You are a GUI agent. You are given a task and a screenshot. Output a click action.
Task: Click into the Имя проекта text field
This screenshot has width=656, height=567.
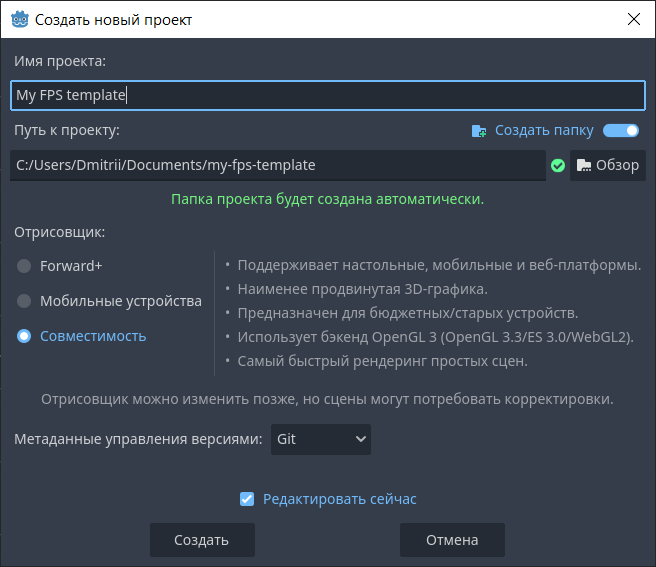[328, 96]
